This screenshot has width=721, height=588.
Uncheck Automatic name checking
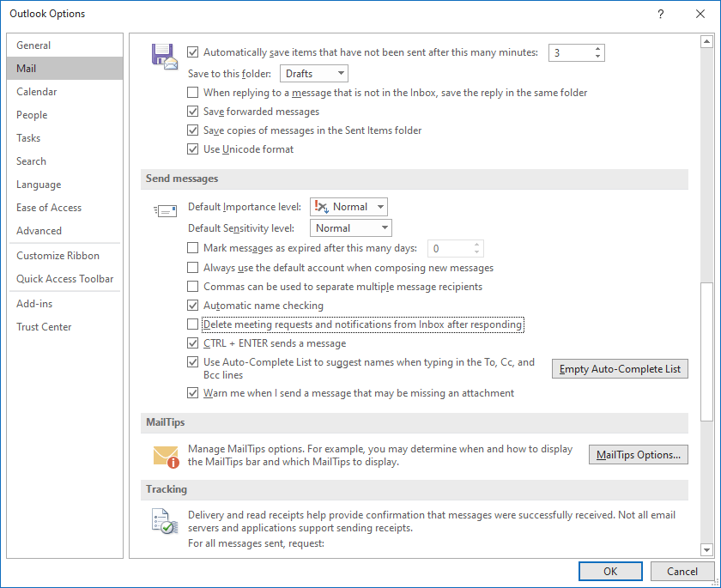[x=192, y=306]
